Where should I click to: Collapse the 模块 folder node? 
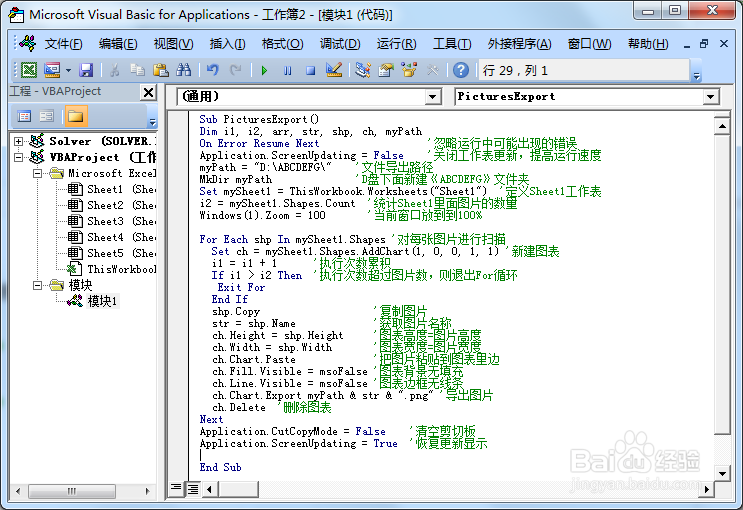click(x=37, y=285)
